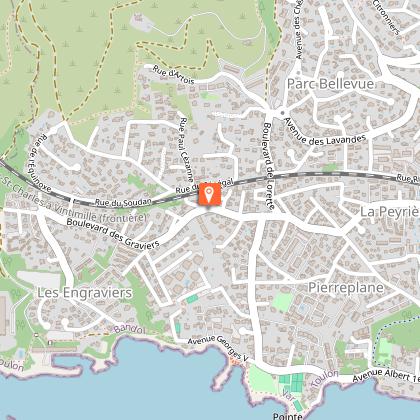
Task: Click the green tennis courts near the shore
Action: pos(291,383)
